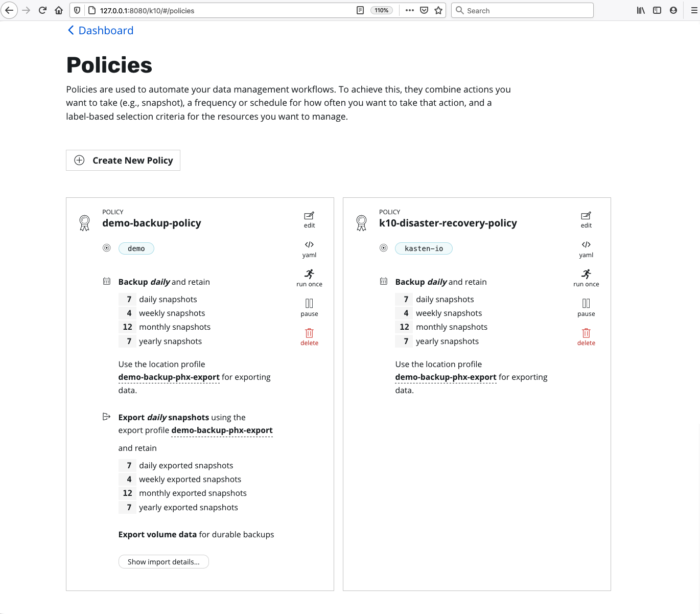View YAML for k10-disaster-recovery-policy

586,249
